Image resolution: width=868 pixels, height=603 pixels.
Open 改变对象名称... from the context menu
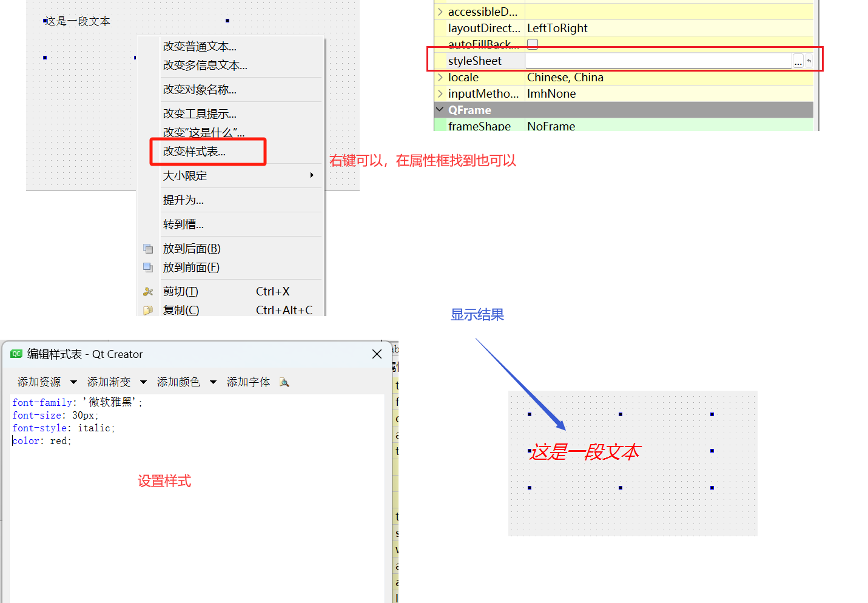200,90
